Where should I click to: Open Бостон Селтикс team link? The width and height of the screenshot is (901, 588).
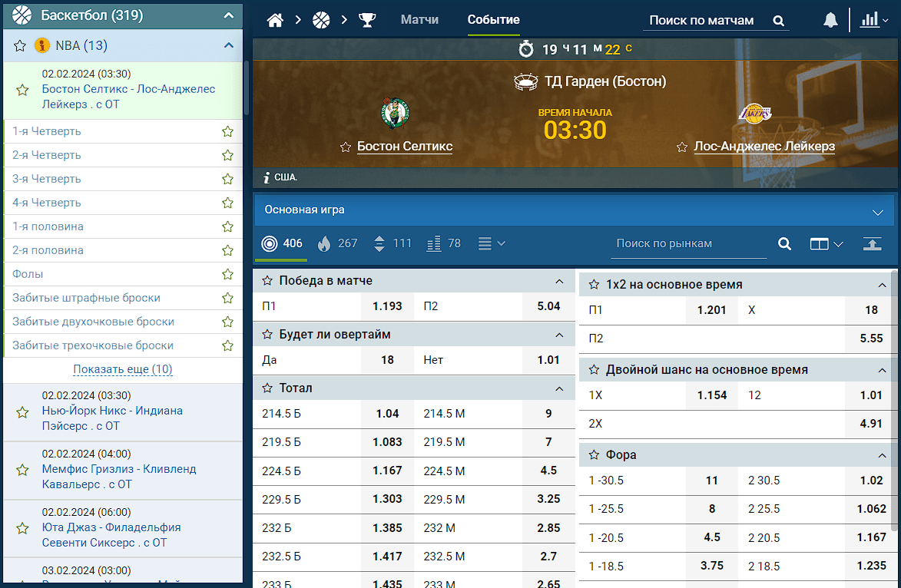click(x=405, y=147)
